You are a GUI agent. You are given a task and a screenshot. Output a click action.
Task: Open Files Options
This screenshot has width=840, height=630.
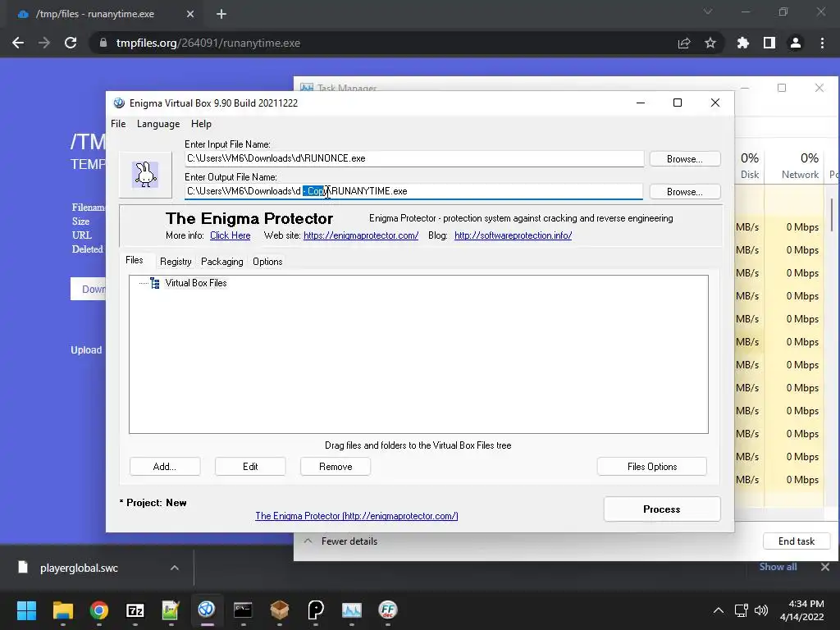tap(652, 467)
